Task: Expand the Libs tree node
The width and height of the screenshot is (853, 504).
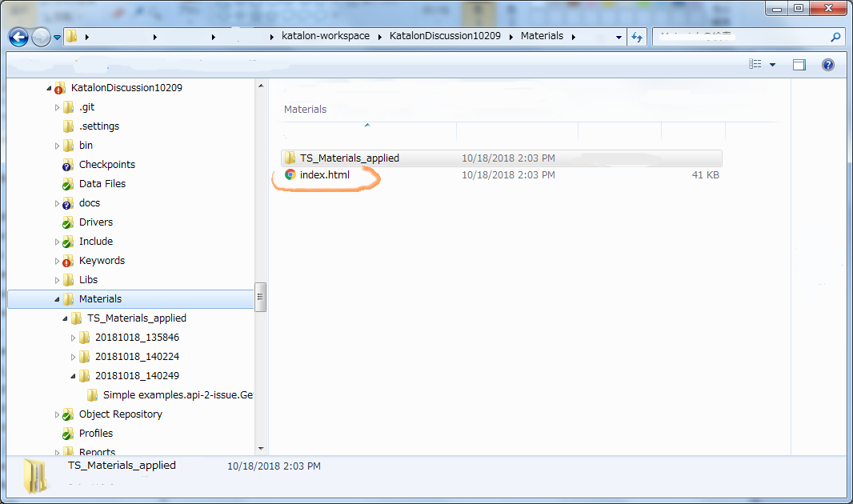Action: (x=57, y=280)
